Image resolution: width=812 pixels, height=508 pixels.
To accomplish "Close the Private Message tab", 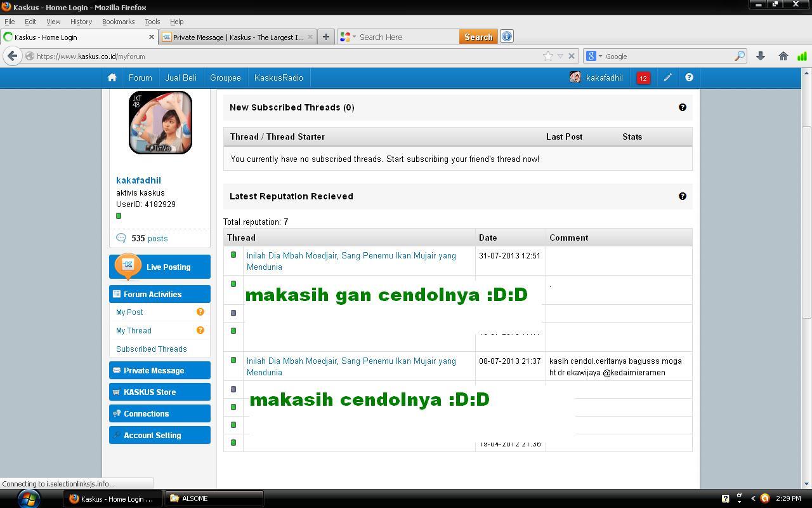I will point(310,37).
